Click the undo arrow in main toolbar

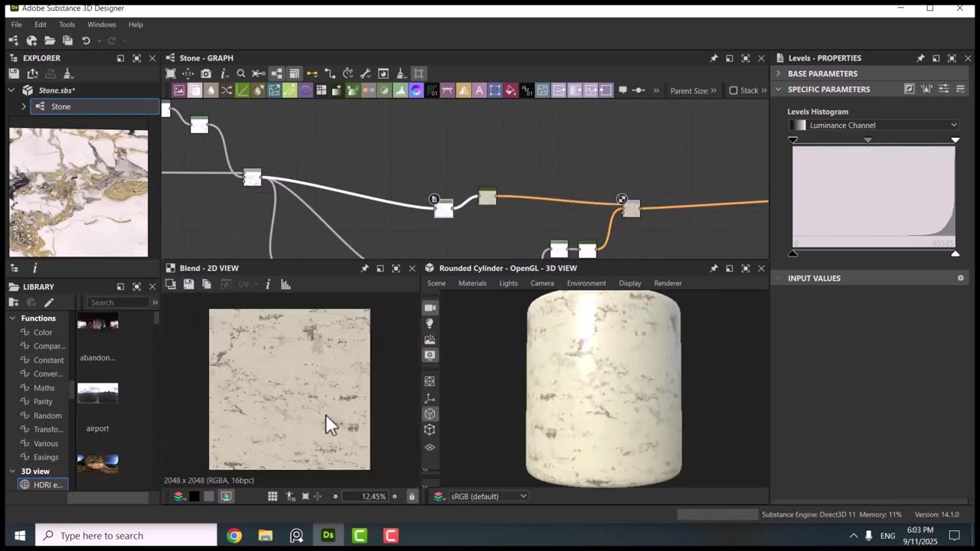point(86,41)
